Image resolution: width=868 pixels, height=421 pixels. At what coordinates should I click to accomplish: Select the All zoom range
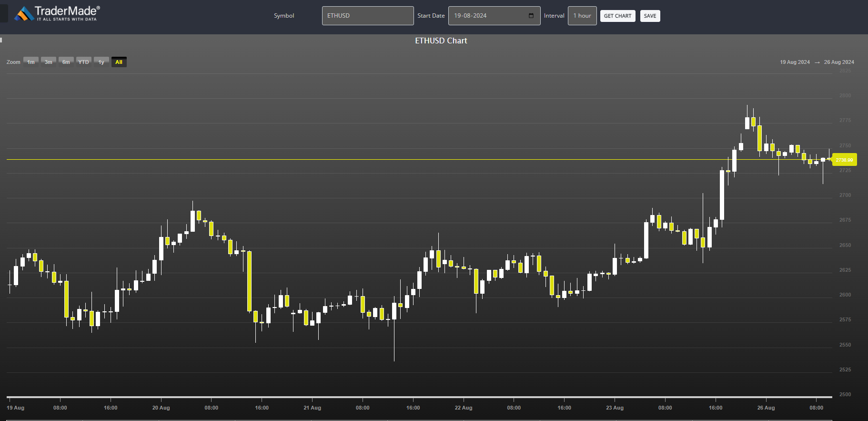click(x=119, y=62)
